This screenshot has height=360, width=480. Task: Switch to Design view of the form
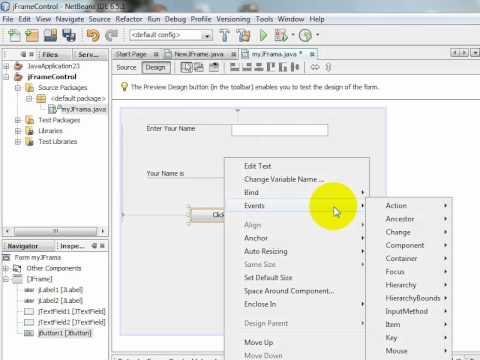(156, 67)
